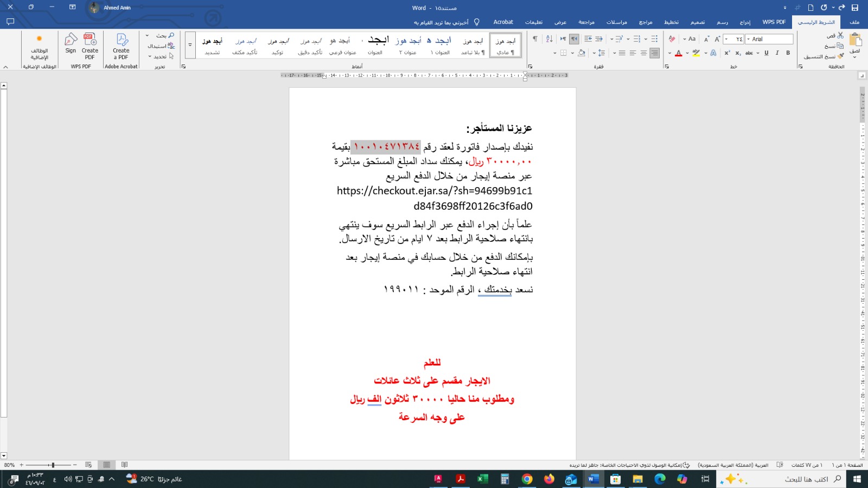
Task: Toggle show paragraph marks pilcrow button
Action: (x=535, y=39)
